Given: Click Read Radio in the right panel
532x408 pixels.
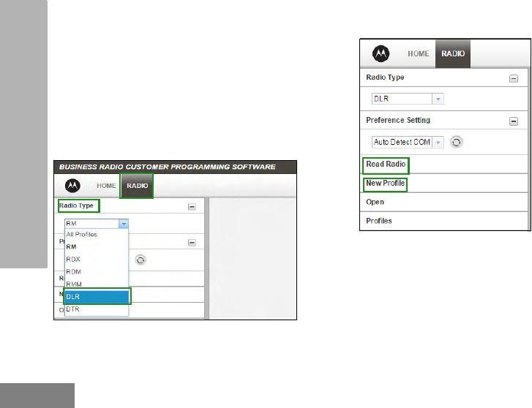Looking at the screenshot, I should [386, 164].
